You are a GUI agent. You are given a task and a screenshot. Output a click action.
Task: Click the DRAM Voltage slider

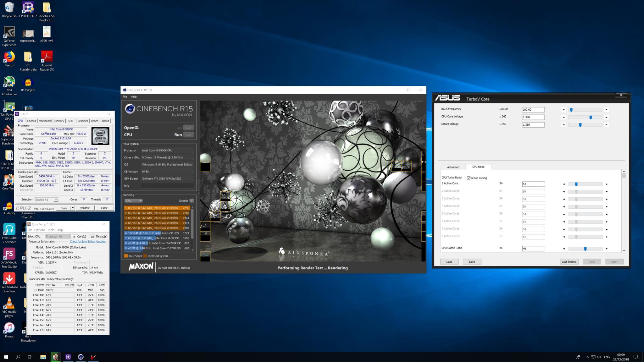pos(585,125)
